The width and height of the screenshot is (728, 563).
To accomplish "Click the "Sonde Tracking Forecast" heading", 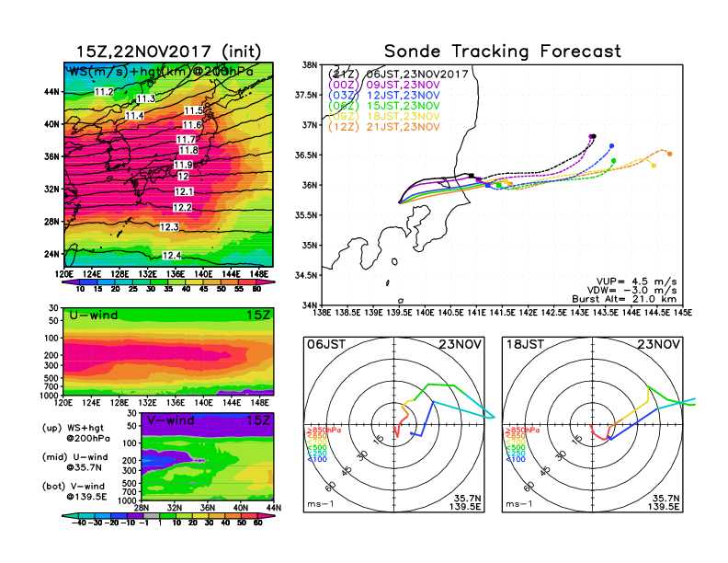I will [x=503, y=52].
